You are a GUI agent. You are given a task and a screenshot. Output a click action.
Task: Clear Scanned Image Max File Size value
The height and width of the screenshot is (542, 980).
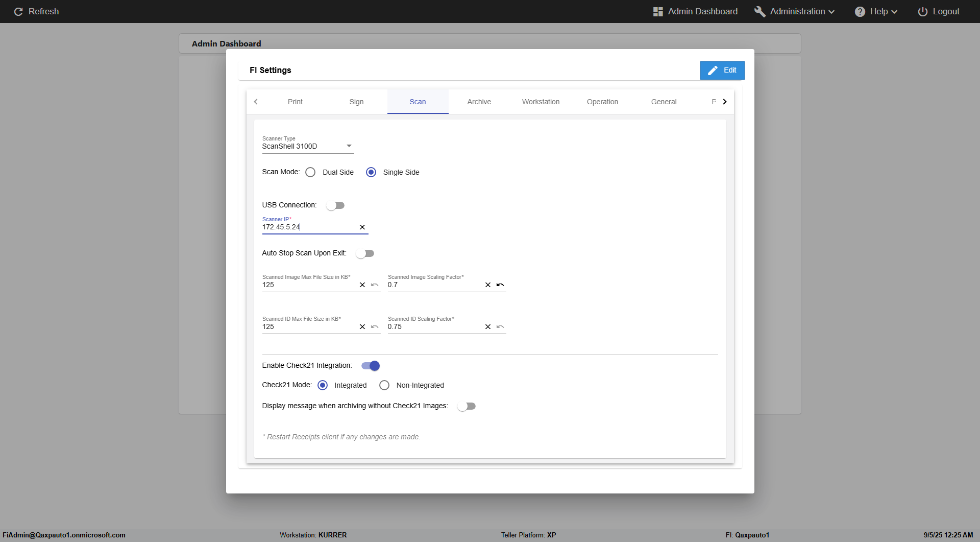(362, 285)
